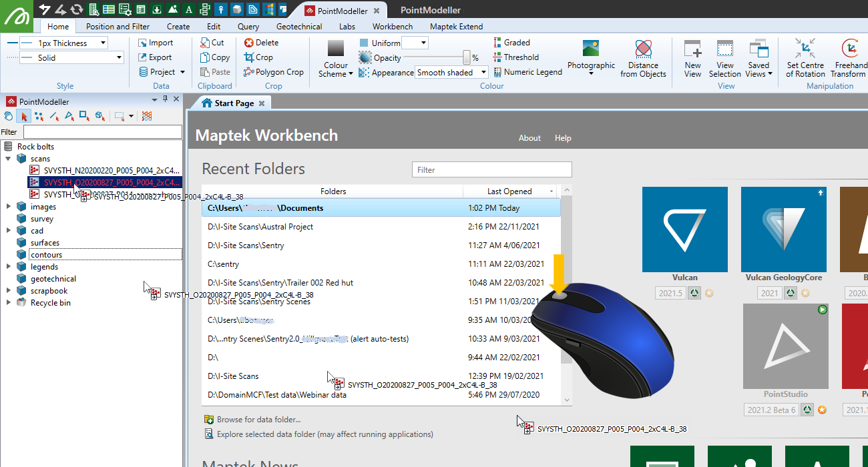Toggle the pin on PointModeller panel
868x467 pixels.
click(x=166, y=99)
